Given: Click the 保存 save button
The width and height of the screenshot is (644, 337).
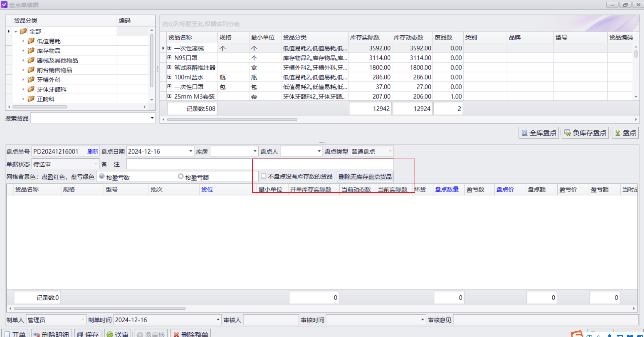Looking at the screenshot, I should coord(88,333).
